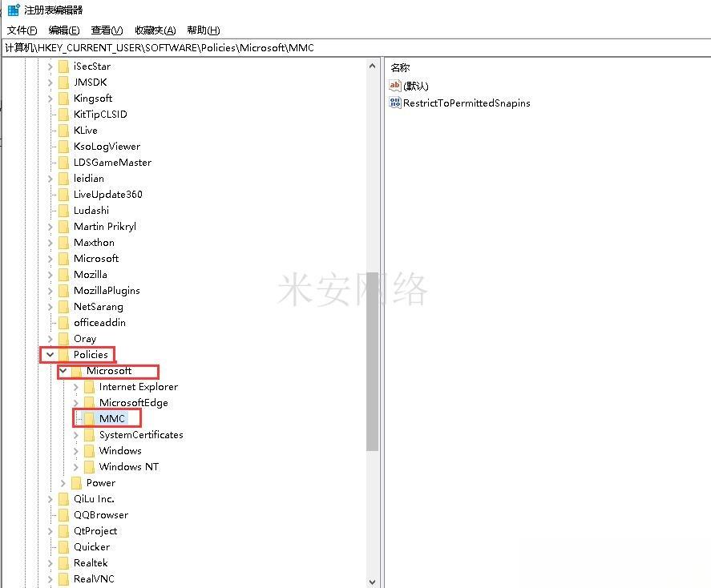Click the (默认) string value icon

click(395, 86)
